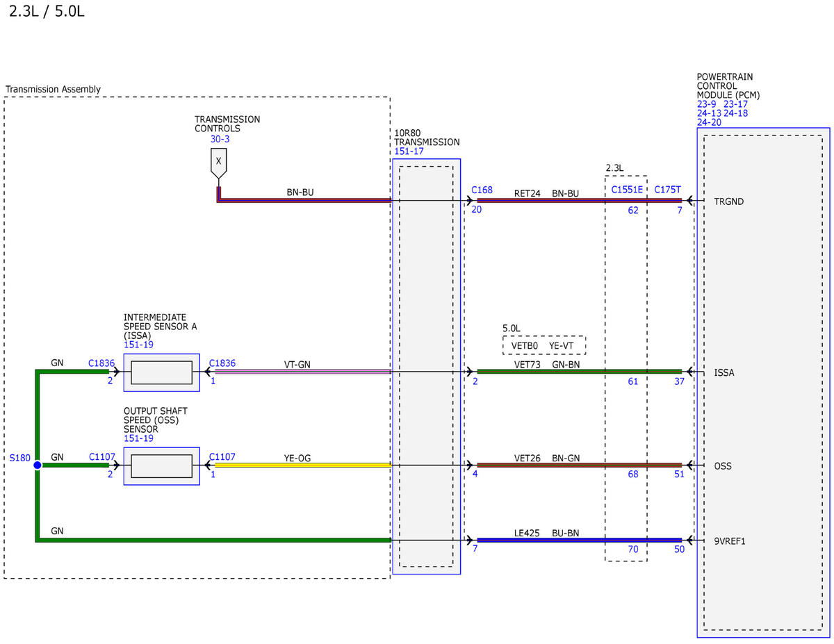Click pin number 20 under C168
The width and height of the screenshot is (834, 644).
(x=476, y=209)
